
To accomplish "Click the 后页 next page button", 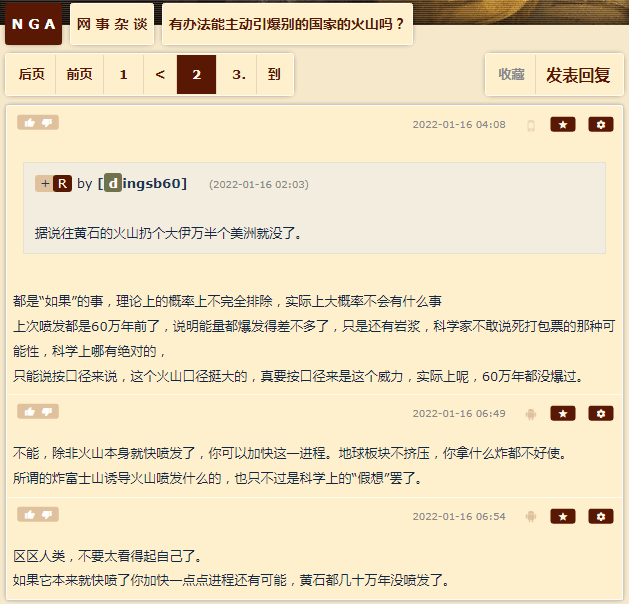I will click(31, 75).
